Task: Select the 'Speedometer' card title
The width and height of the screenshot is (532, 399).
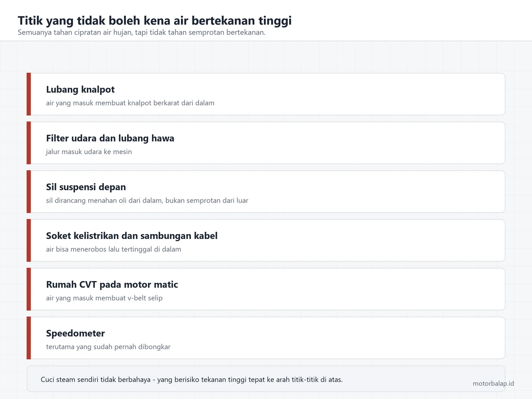Action: pos(75,333)
